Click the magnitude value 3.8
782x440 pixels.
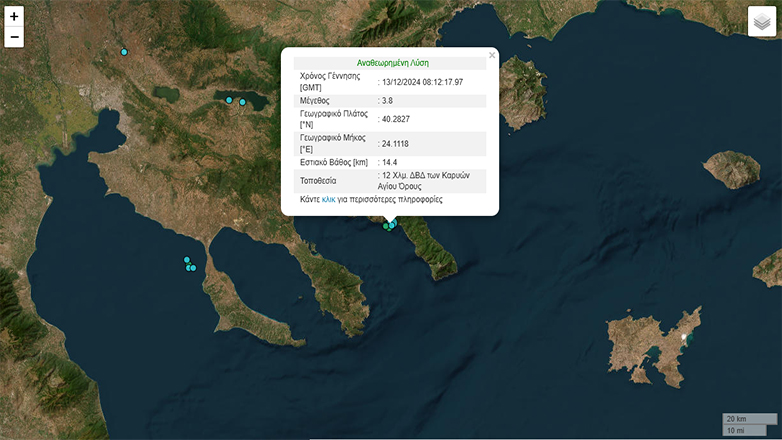click(390, 101)
